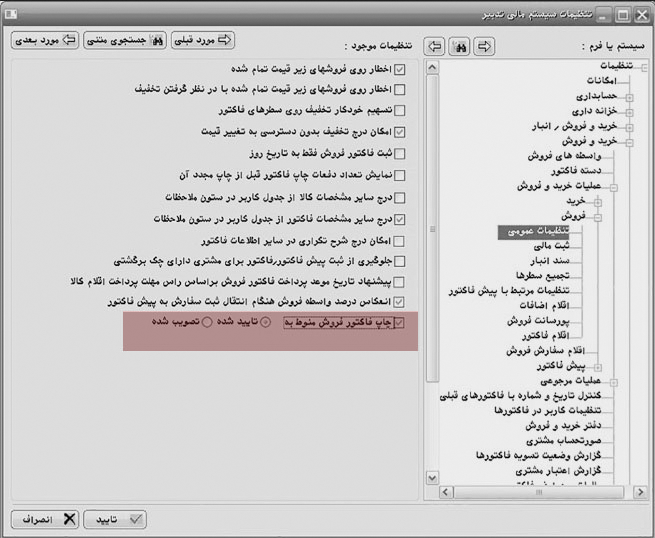Screen dimensions: 655x538
Task: Expand the 'خزانه داری' tree node
Action: pos(628,111)
